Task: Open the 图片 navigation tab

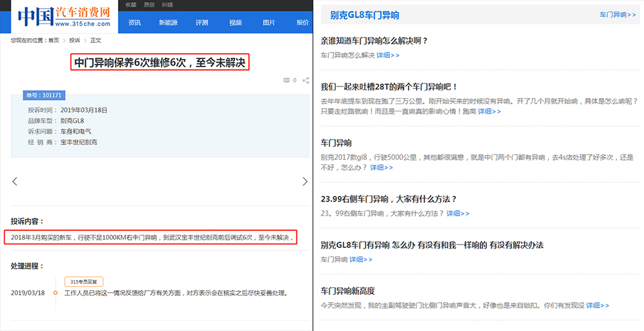Action: [269, 23]
